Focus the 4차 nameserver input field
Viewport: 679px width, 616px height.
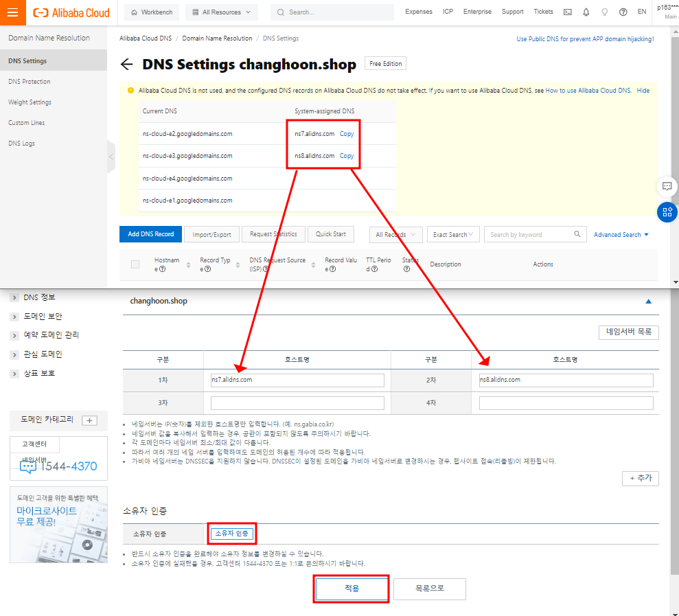(566, 403)
